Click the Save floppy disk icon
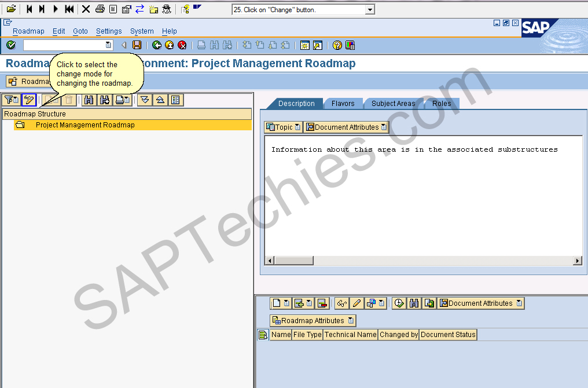Viewport: 588px width, 388px height. [x=137, y=45]
